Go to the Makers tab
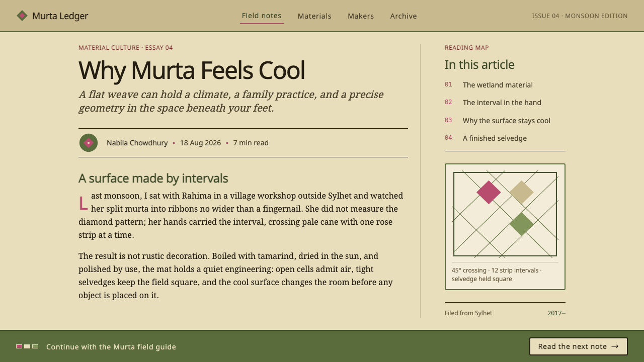The image size is (644, 362). (361, 16)
